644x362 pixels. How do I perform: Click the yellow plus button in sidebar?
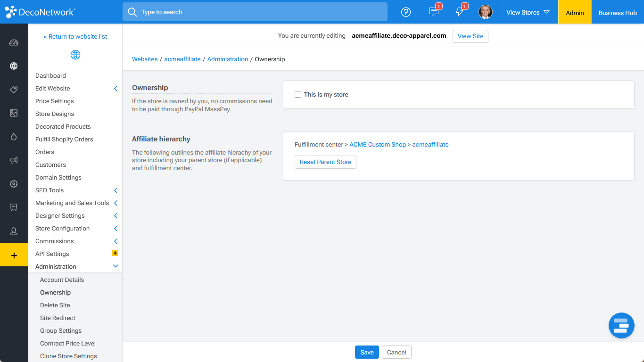pyautogui.click(x=14, y=255)
